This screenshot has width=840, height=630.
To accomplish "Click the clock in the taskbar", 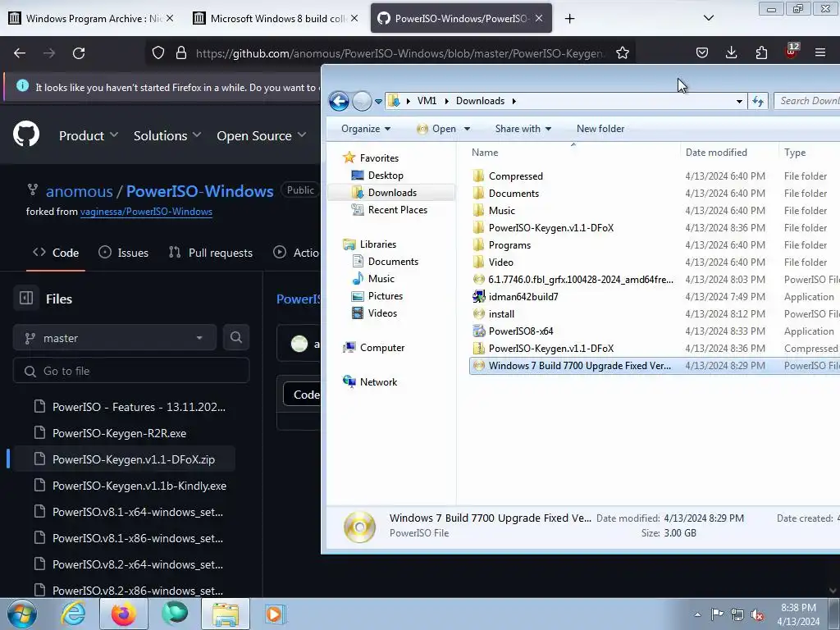I will pyautogui.click(x=798, y=614).
